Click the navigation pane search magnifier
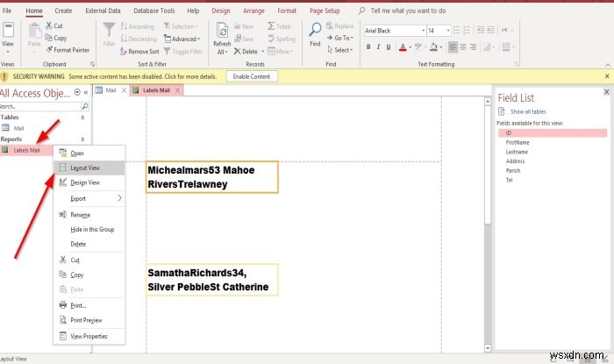Screen dimensions: 614x364 click(84, 106)
